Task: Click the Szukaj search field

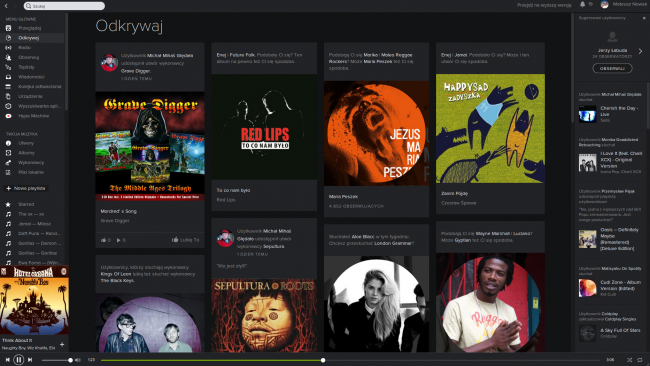Action: (x=64, y=6)
